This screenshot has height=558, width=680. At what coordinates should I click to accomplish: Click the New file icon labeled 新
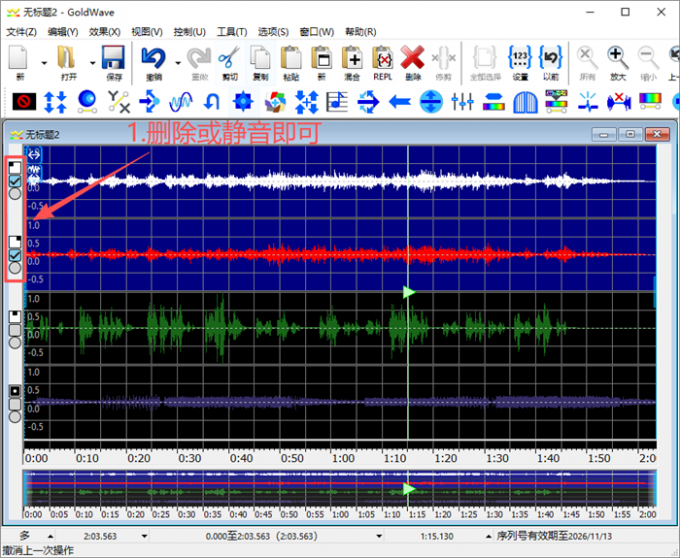pyautogui.click(x=20, y=62)
